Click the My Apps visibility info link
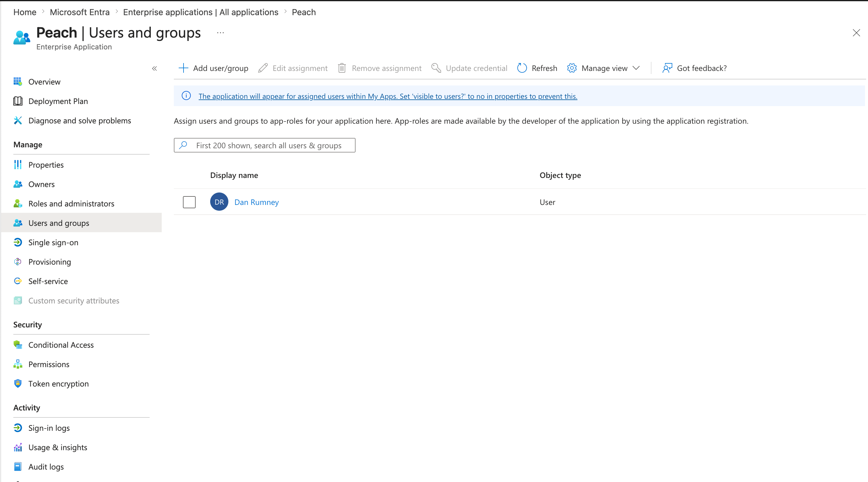Image resolution: width=868 pixels, height=482 pixels. click(387, 96)
